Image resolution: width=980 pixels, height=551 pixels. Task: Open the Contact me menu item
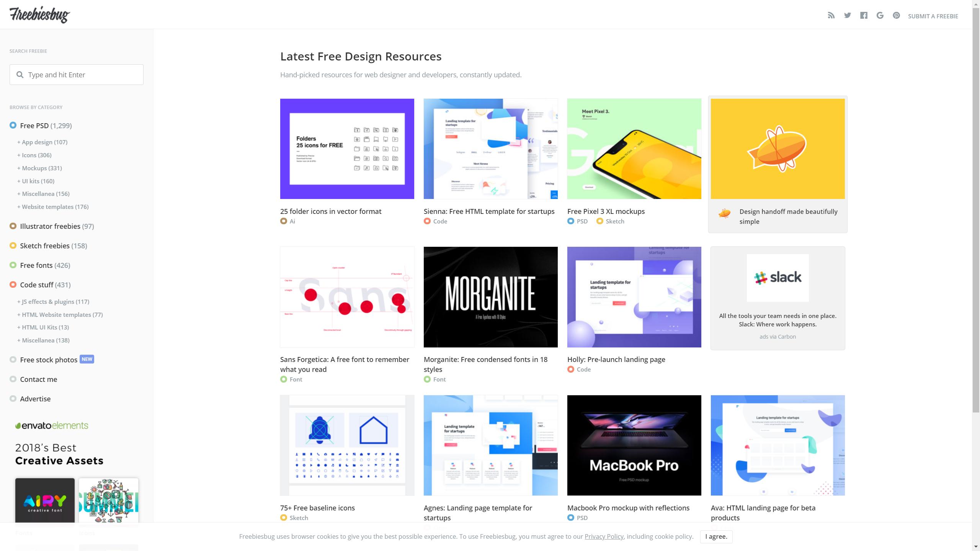click(x=38, y=379)
